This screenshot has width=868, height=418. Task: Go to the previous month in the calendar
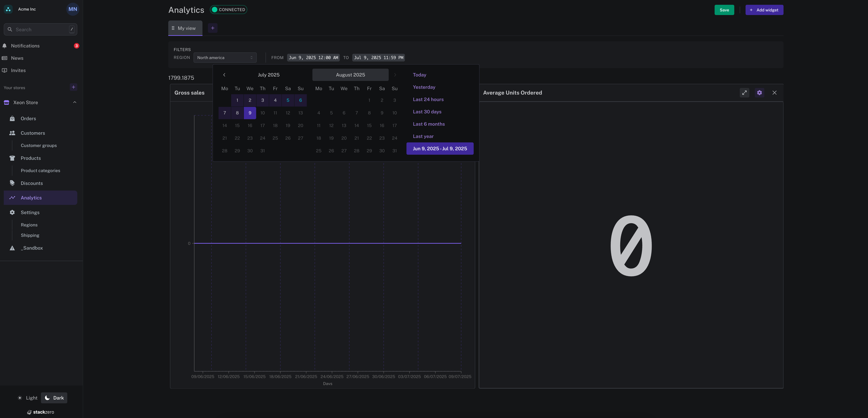224,75
